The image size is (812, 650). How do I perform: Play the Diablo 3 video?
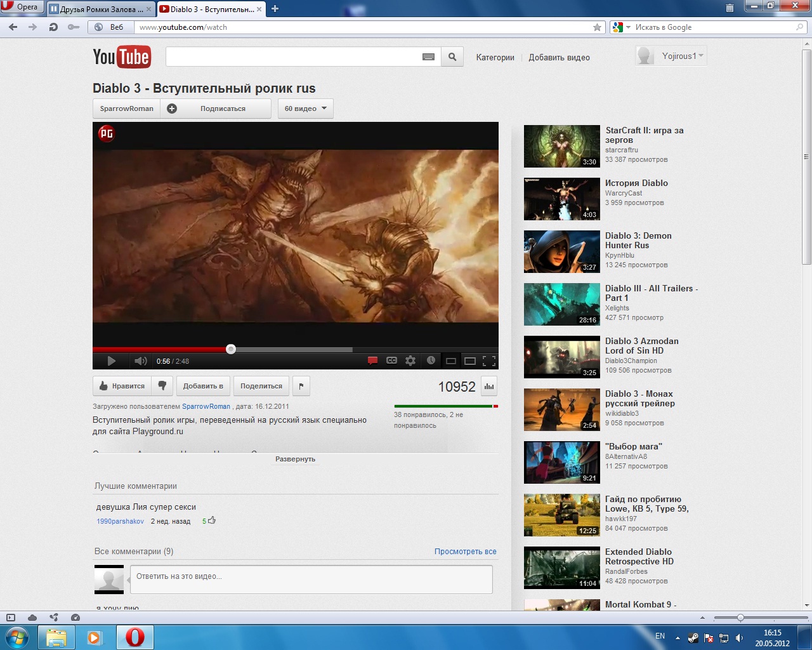pyautogui.click(x=112, y=361)
